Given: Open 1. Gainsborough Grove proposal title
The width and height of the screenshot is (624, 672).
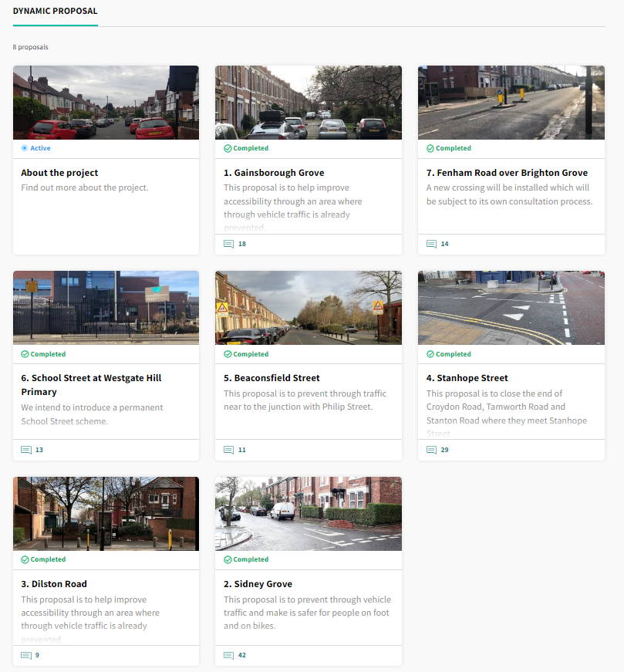Looking at the screenshot, I should (274, 173).
